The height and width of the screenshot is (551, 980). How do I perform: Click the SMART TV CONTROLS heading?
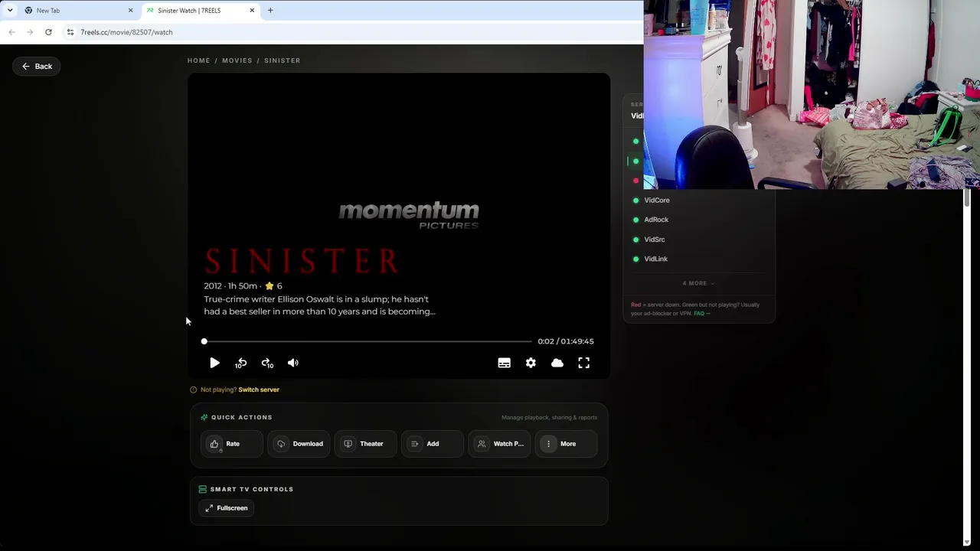coord(252,489)
